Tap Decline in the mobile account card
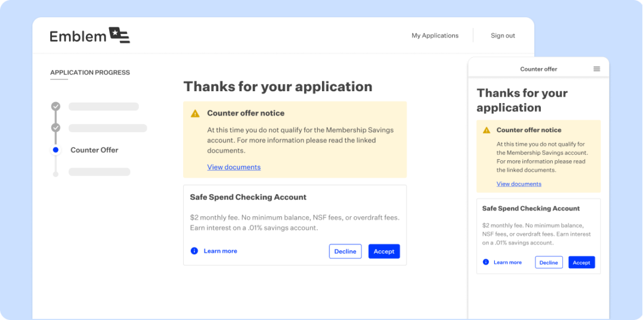This screenshot has height=320, width=644. click(x=549, y=262)
